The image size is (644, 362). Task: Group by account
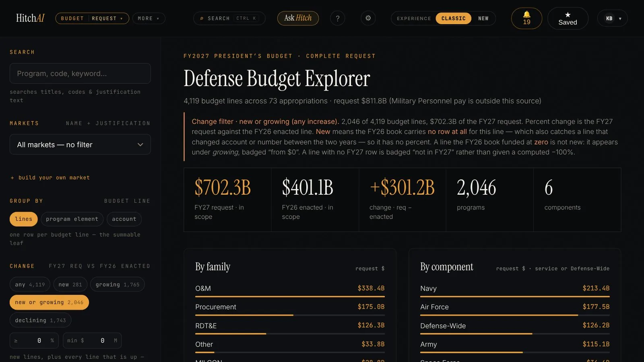point(124,219)
